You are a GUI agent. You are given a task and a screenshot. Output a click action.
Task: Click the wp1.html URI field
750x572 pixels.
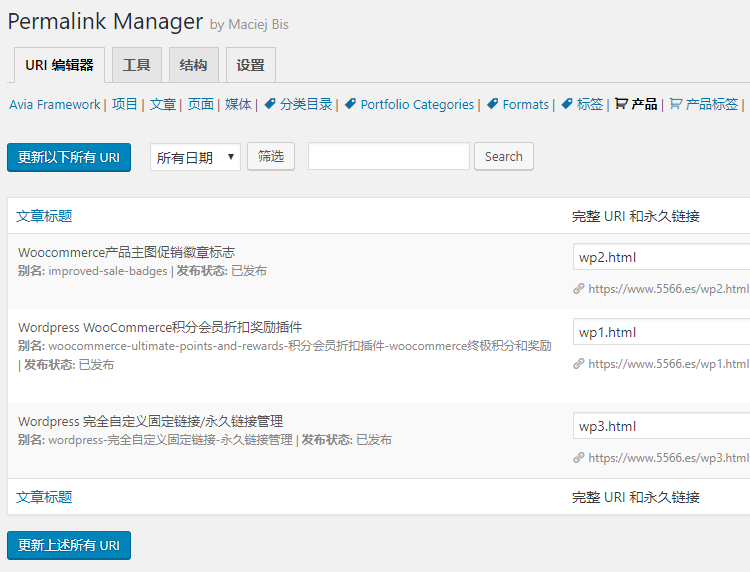tap(662, 332)
